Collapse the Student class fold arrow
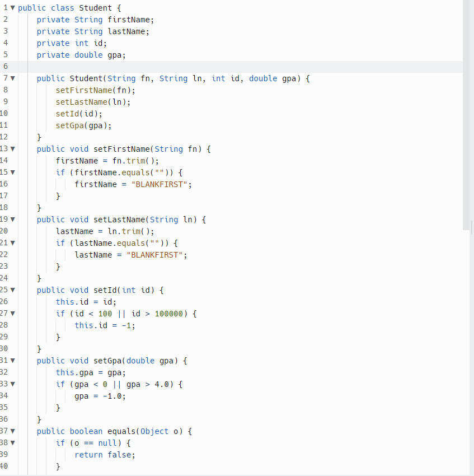 pos(12,8)
